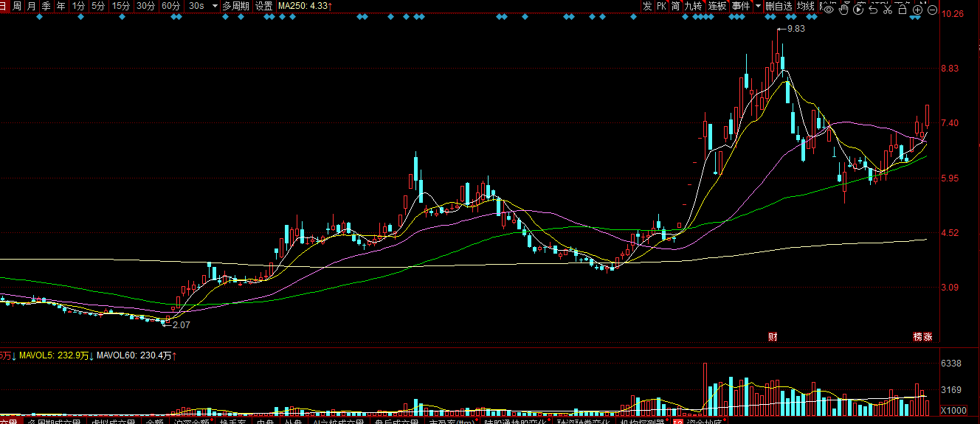Switch to the 月 monthly period
This screenshot has width=980, height=424.
click(x=31, y=6)
